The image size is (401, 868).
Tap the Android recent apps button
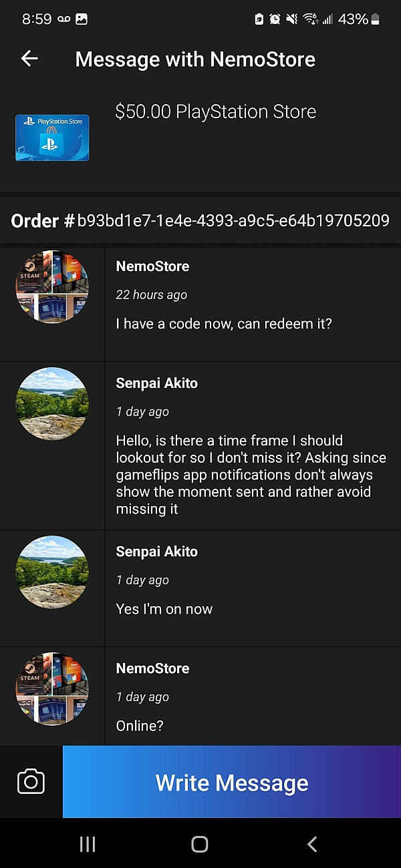click(88, 844)
